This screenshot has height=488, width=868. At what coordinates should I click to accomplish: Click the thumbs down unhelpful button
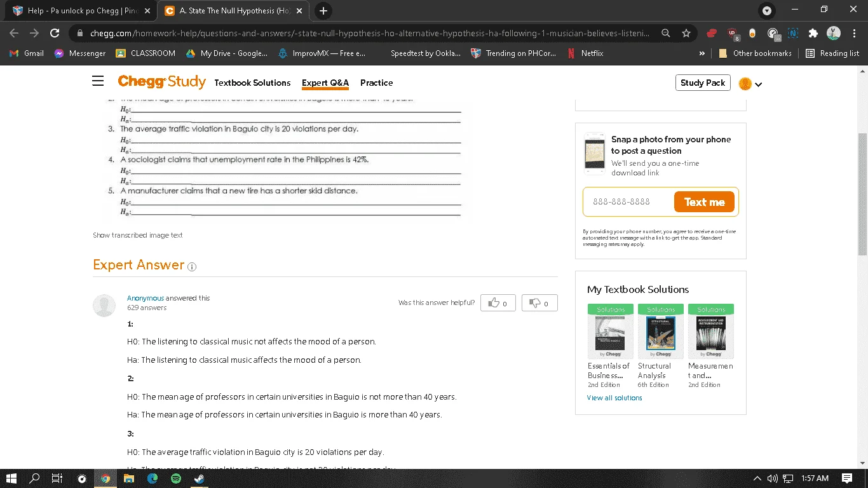tap(539, 303)
